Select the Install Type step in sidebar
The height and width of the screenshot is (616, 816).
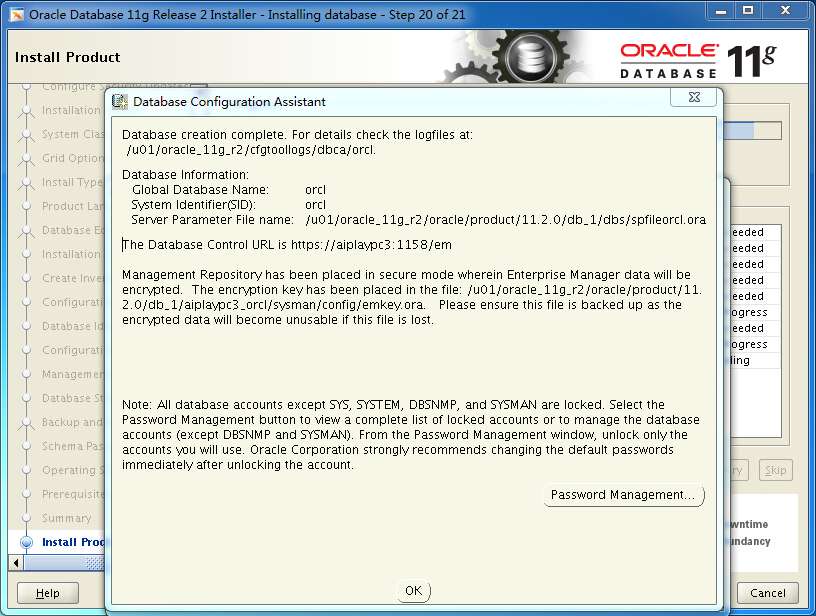point(73,182)
